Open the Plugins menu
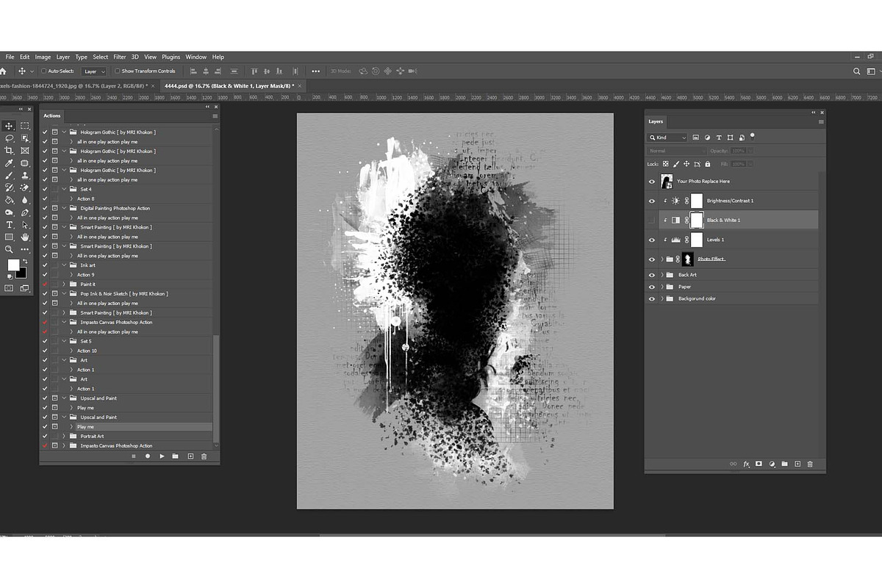This screenshot has height=588, width=882. tap(171, 57)
